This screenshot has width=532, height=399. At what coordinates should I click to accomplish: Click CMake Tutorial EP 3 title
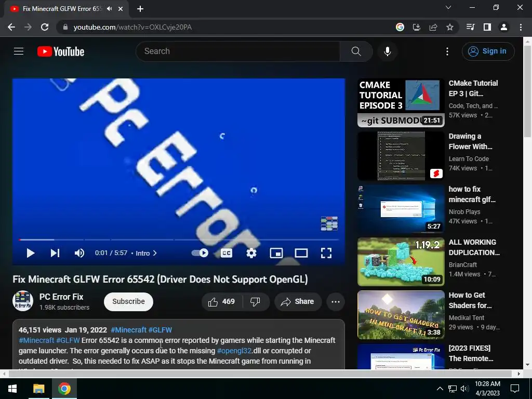pos(473,88)
